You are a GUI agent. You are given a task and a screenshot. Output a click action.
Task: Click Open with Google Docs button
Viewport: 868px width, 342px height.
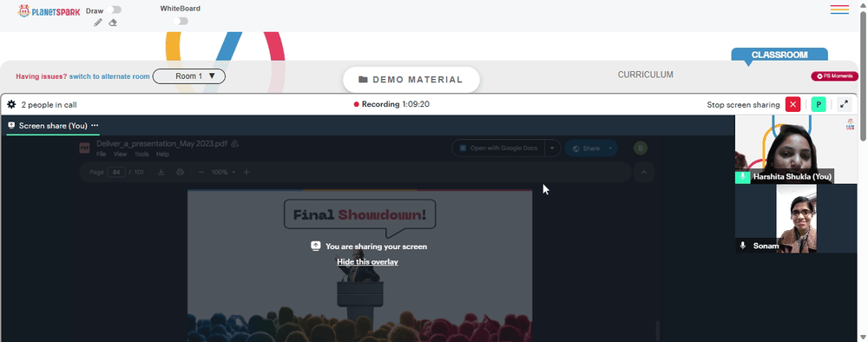498,148
